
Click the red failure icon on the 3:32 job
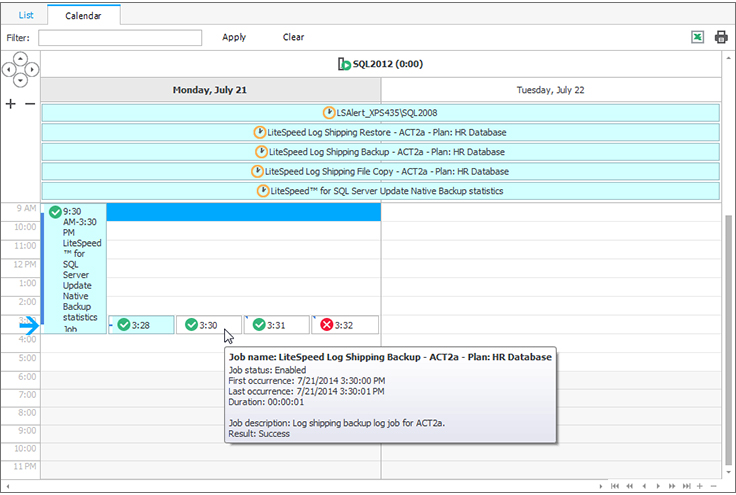pos(327,325)
